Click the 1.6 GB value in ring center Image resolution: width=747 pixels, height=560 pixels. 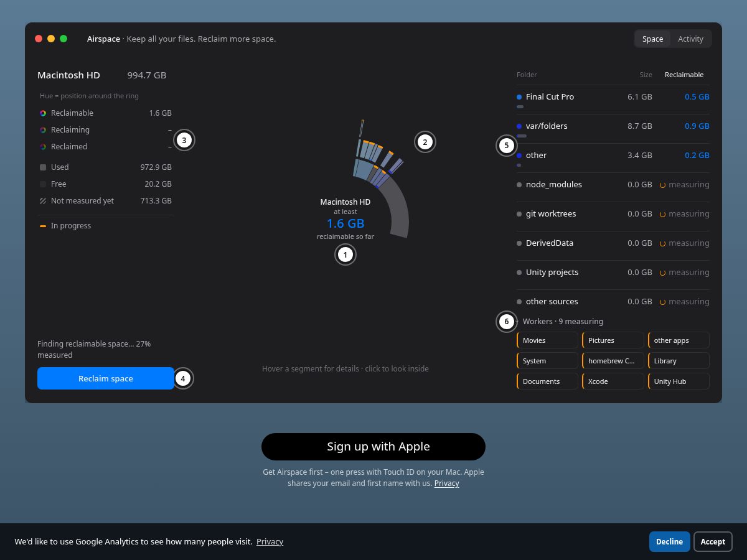click(x=345, y=223)
